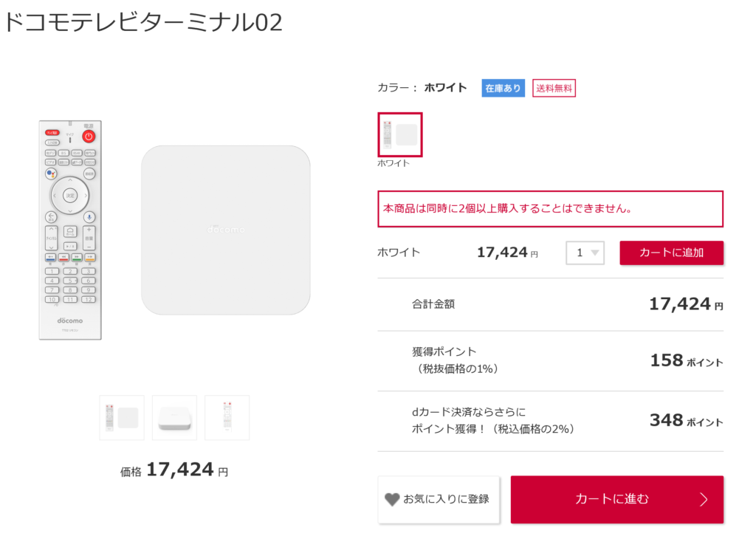The height and width of the screenshot is (539, 756).
Task: Click the arrow on カートに進む
Action: click(x=703, y=500)
